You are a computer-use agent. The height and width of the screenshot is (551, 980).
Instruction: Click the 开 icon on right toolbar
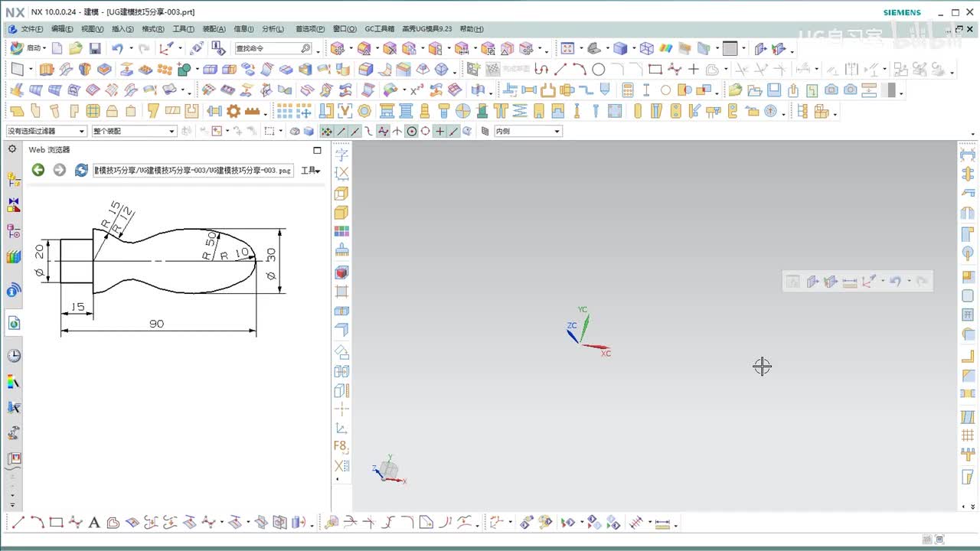[968, 315]
